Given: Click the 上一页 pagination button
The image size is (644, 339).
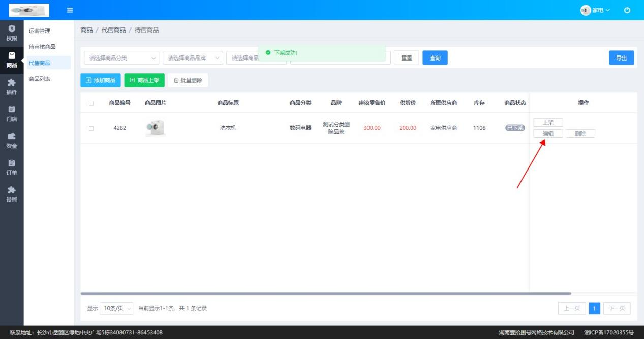Looking at the screenshot, I should [x=572, y=308].
